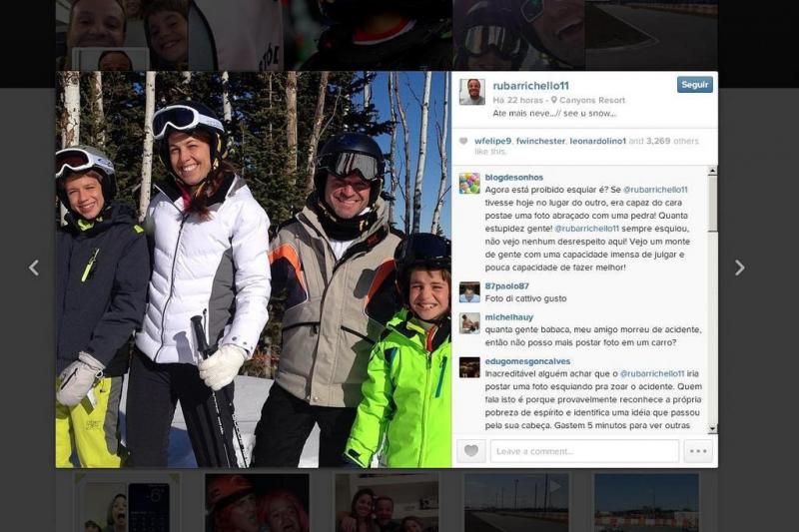
Task: Open rubarrichello11 profile avatar
Action: point(471,92)
